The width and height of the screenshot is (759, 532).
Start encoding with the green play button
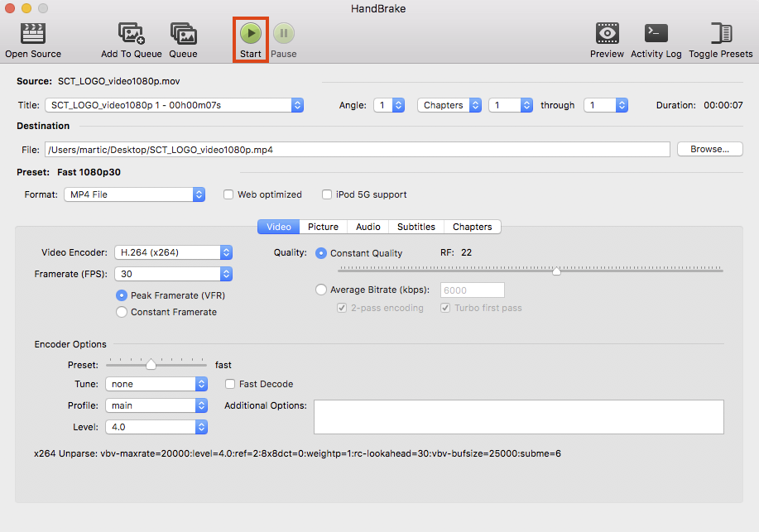coord(251,33)
